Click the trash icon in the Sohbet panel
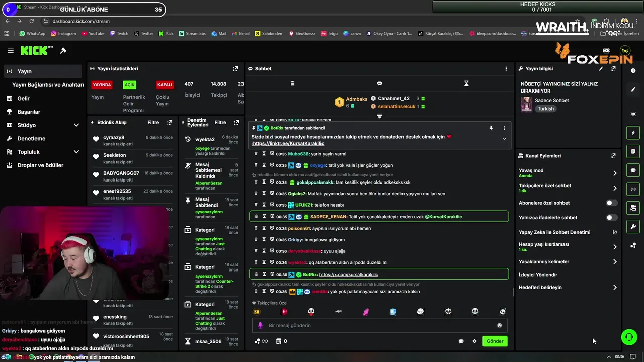644x362 pixels. coord(292,83)
